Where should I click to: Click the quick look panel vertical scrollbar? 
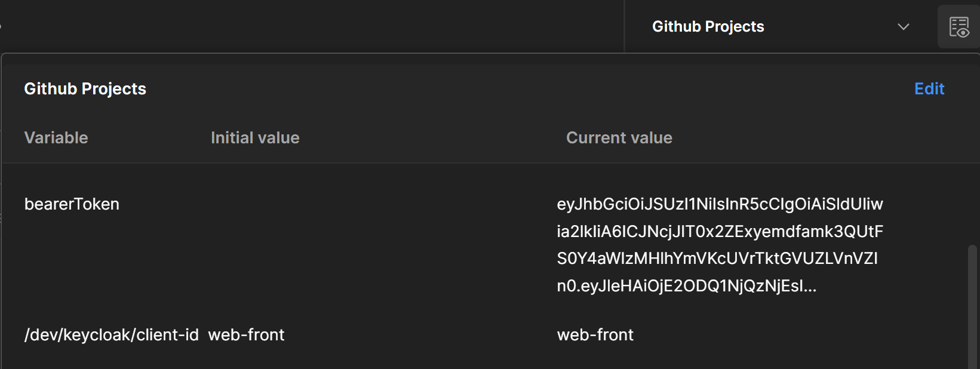(x=972, y=305)
